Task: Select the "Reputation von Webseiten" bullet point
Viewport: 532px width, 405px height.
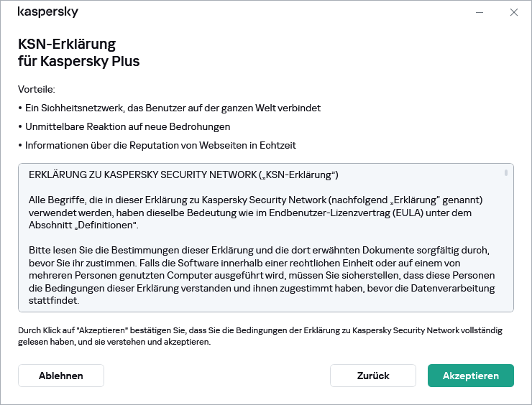Action: click(160, 146)
